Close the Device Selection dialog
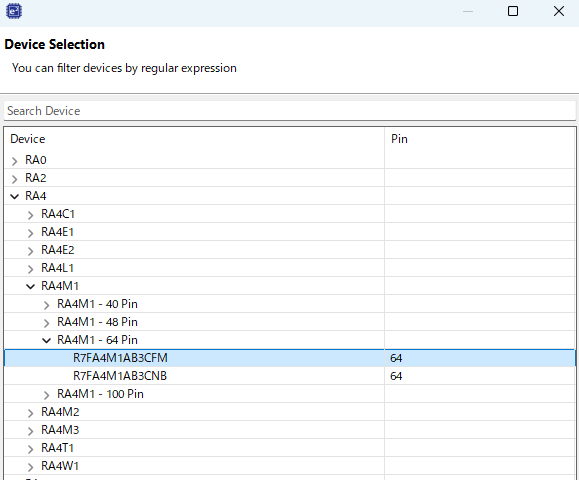579x480 pixels. click(559, 11)
